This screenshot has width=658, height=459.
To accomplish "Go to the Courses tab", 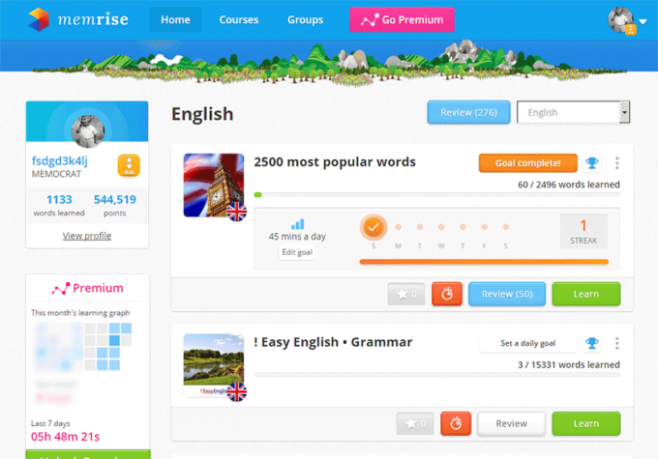I will pyautogui.click(x=239, y=20).
